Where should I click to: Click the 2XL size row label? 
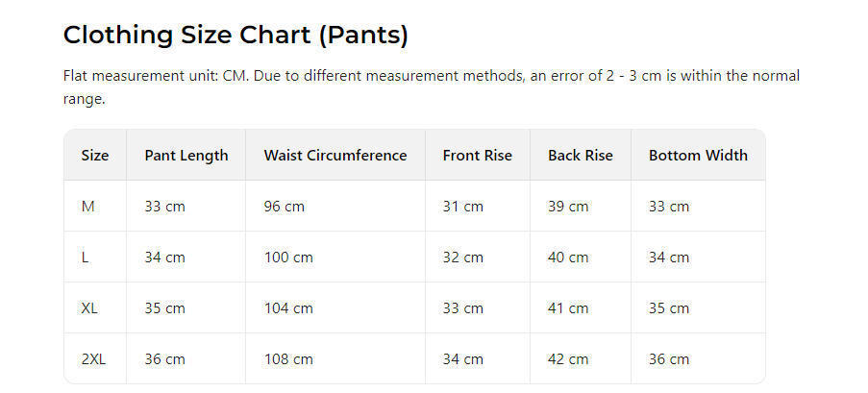[94, 359]
